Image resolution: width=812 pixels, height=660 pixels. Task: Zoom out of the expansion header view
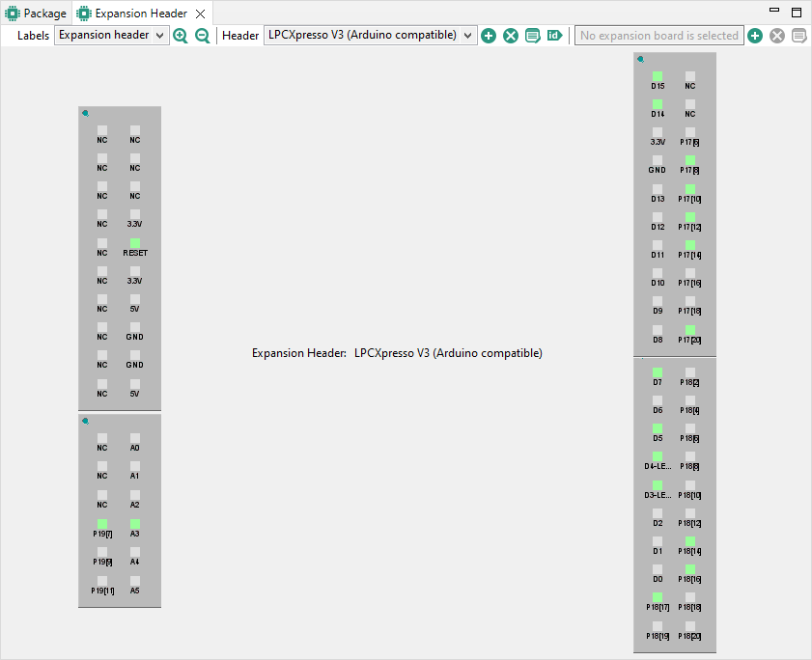tap(203, 36)
